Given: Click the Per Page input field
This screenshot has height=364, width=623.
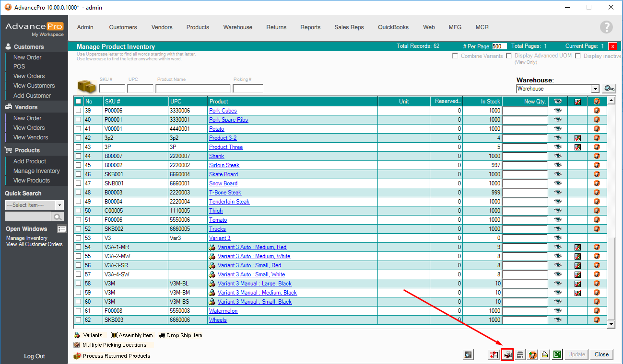Looking at the screenshot, I should [x=500, y=46].
